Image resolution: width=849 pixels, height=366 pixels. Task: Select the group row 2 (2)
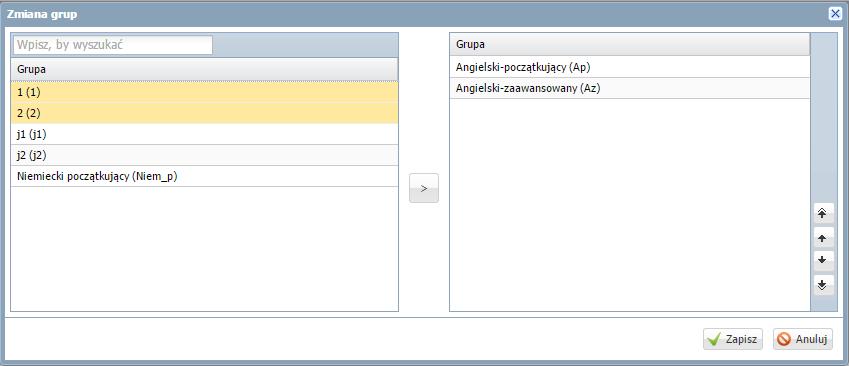pos(205,114)
